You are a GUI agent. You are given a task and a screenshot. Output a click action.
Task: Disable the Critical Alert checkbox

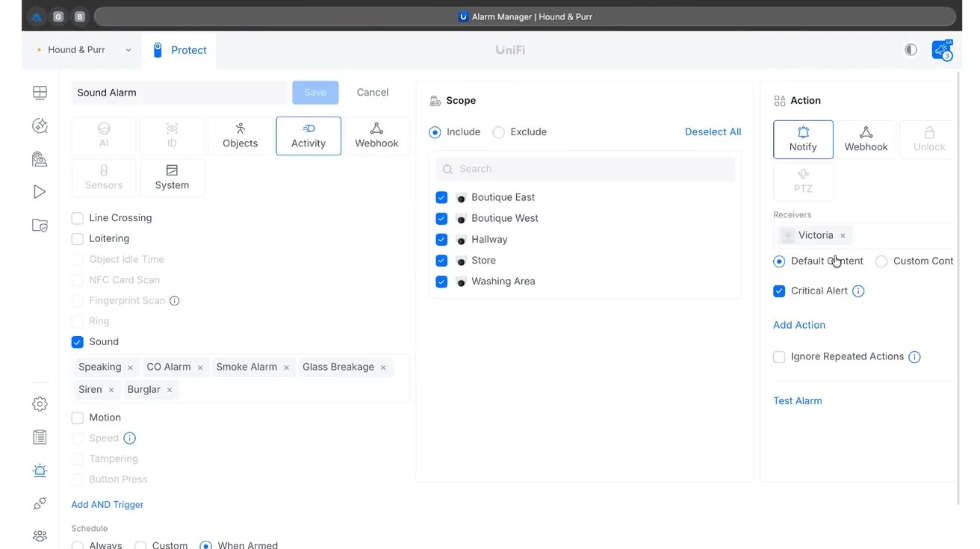pos(779,291)
